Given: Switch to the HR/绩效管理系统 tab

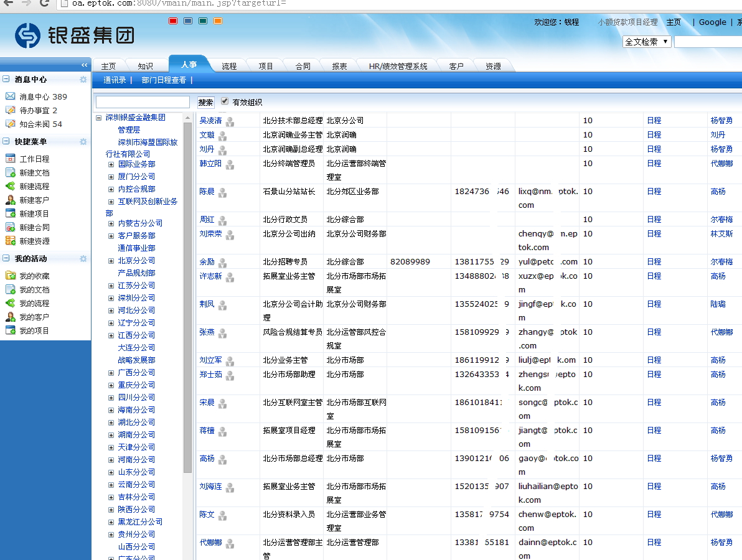Looking at the screenshot, I should click(x=398, y=66).
